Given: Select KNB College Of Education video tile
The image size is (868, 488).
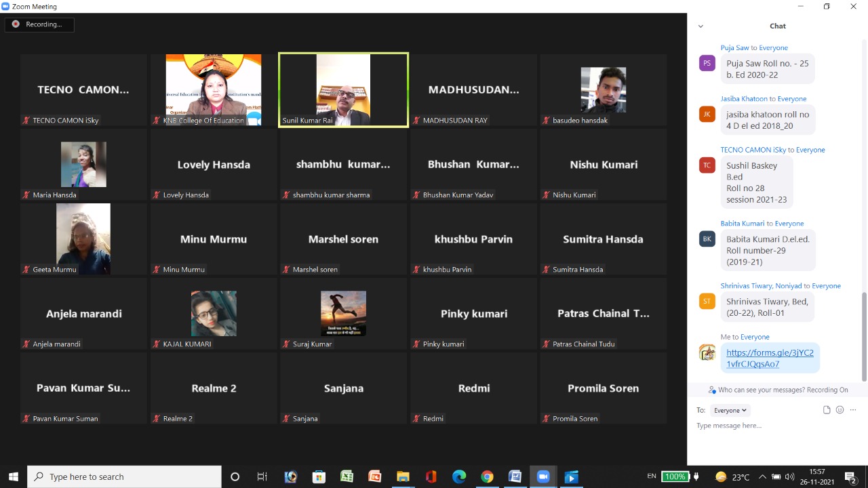Looking at the screenshot, I should [x=214, y=89].
